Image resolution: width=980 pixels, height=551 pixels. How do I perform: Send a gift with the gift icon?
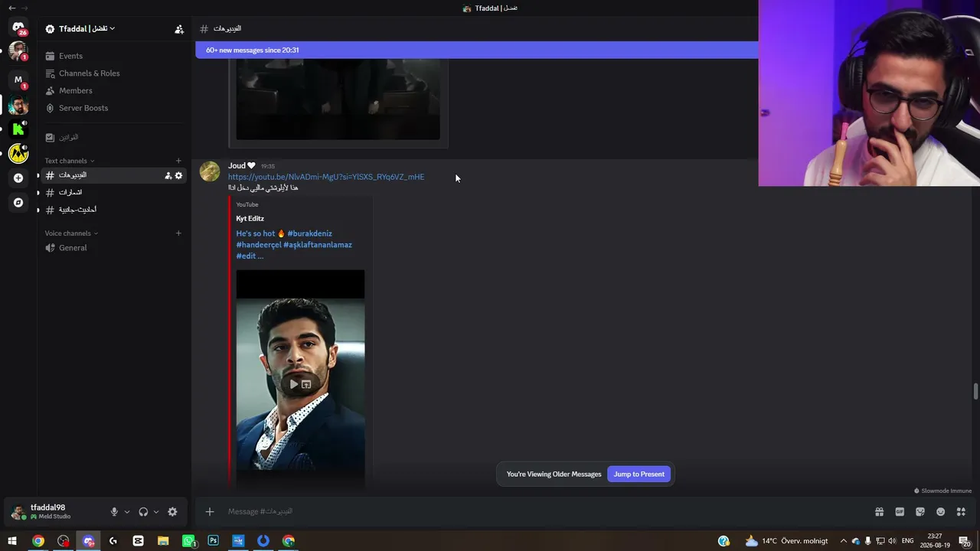point(879,512)
